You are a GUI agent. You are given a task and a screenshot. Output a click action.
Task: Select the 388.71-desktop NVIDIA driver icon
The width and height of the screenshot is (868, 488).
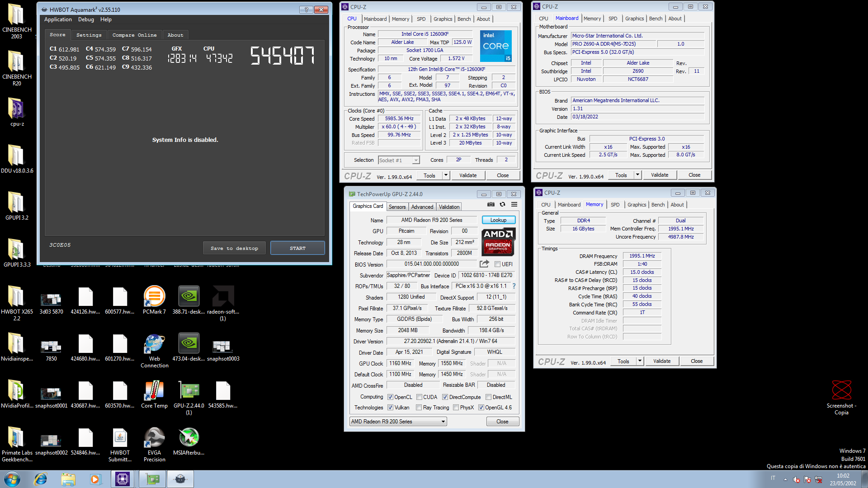(x=189, y=300)
